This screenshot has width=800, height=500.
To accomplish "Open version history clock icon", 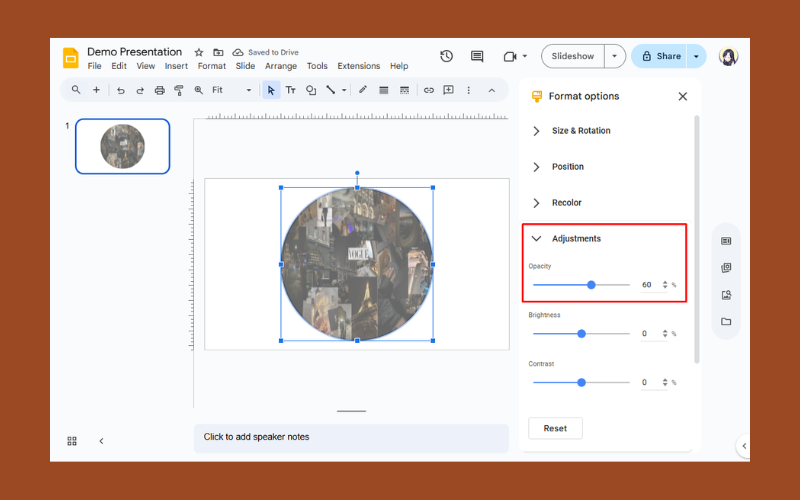I will tap(446, 56).
